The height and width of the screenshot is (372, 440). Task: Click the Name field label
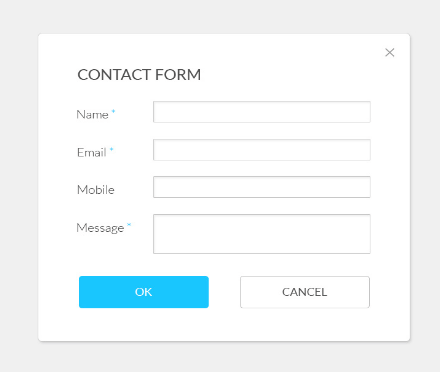tap(92, 115)
